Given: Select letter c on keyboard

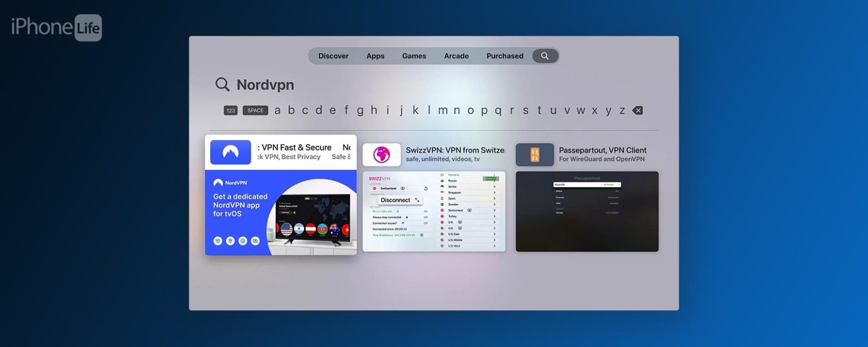Looking at the screenshot, I should (305, 111).
